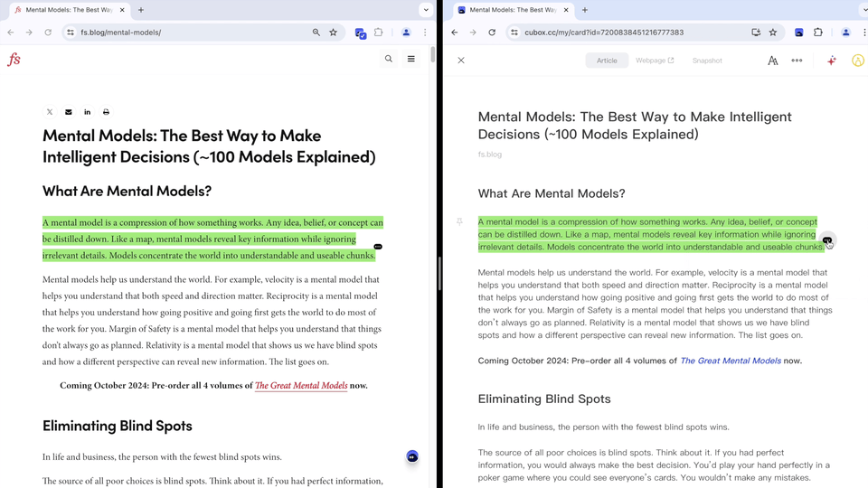
Task: Click the site info icon in the right address bar
Action: [514, 33]
